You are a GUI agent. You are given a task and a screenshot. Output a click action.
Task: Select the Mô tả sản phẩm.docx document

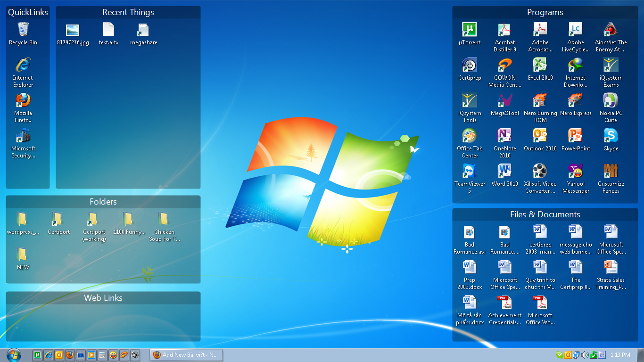470,310
